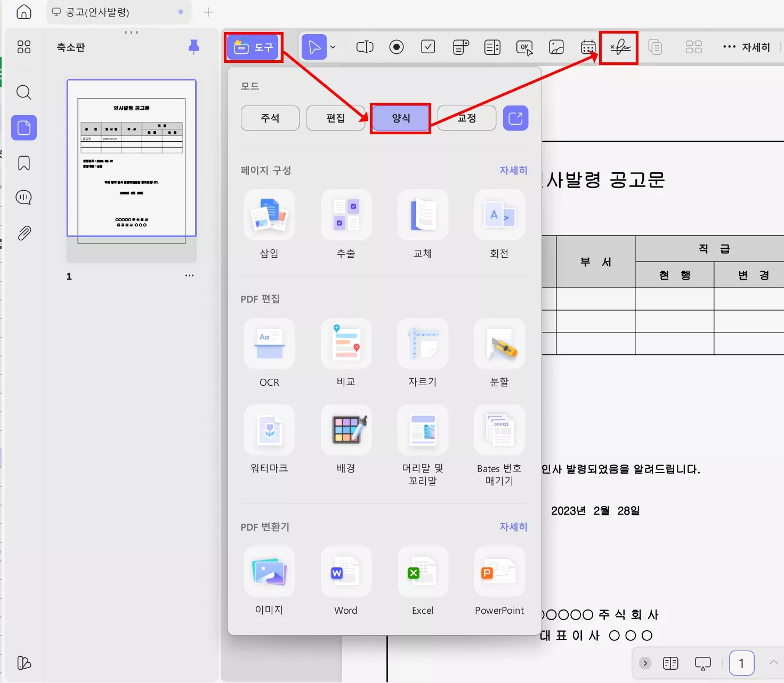Viewport: 784px width, 683px height.
Task: Select the image field tool in toolbar
Action: pyautogui.click(x=556, y=47)
